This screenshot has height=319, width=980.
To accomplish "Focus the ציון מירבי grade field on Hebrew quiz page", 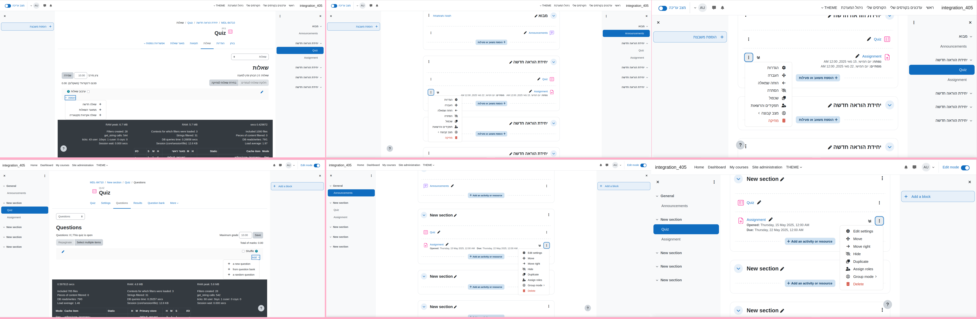I will click(x=81, y=75).
